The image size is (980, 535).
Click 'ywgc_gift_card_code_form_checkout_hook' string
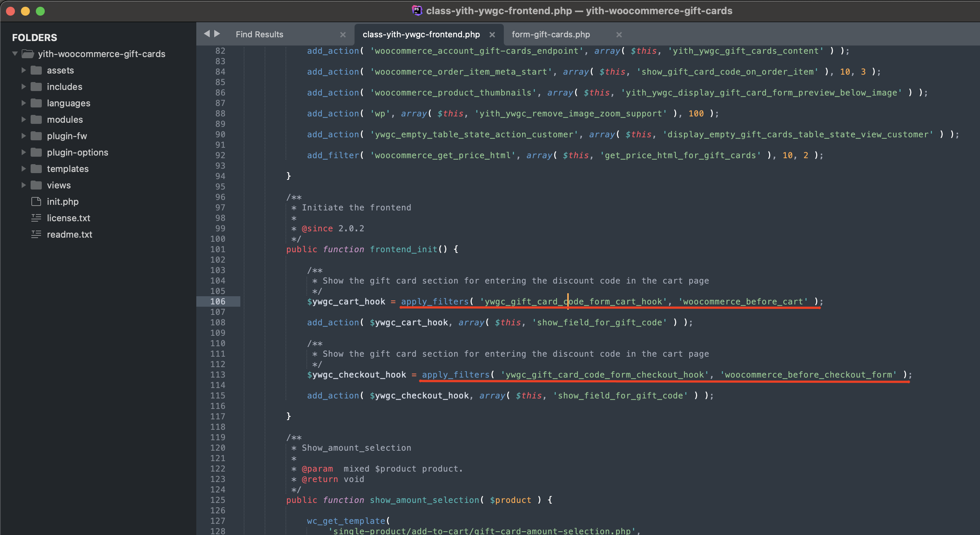point(605,375)
